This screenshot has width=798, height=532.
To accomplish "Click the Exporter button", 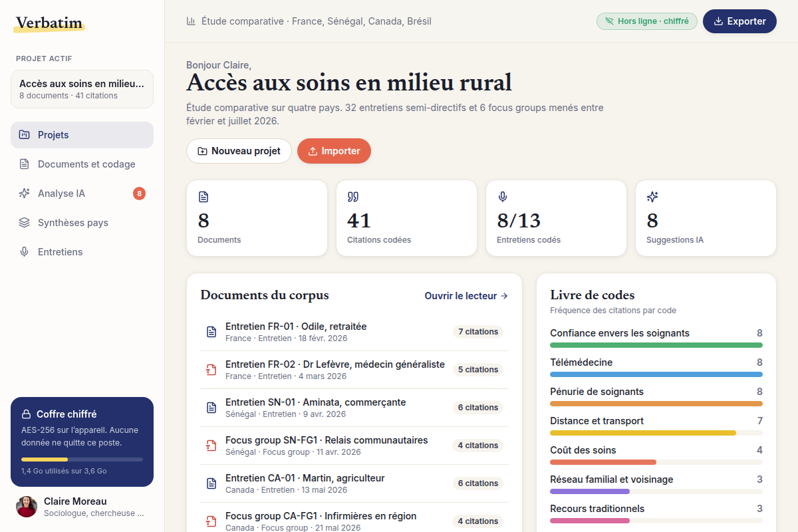I will pos(739,21).
